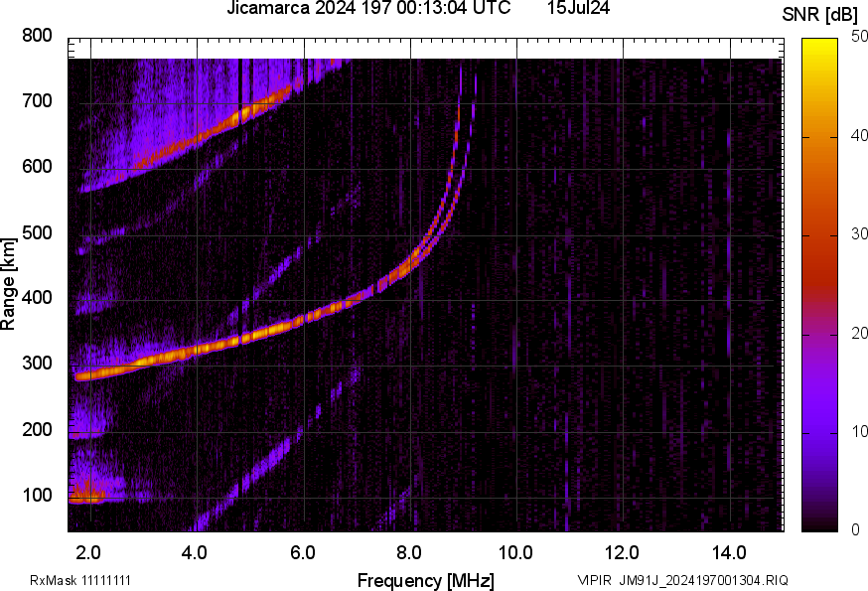Click the 'Range [km]' axis label
Viewport: 868px width, 591px height.
(9, 284)
